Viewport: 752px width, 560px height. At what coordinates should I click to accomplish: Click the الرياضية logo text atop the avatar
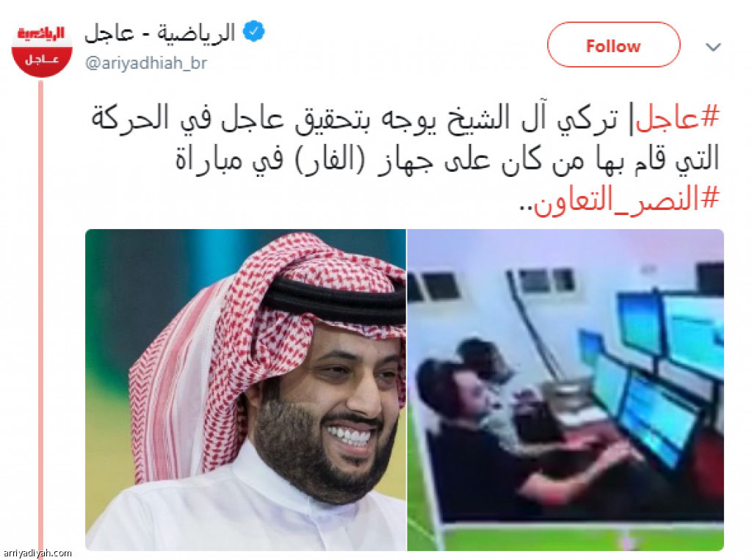[x=41, y=34]
